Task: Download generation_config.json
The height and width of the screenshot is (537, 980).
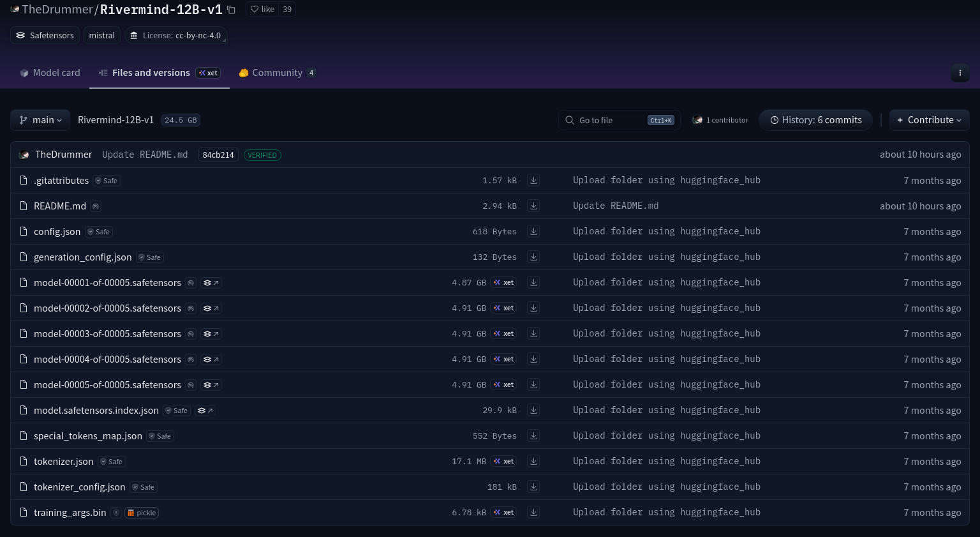Action: [x=533, y=257]
